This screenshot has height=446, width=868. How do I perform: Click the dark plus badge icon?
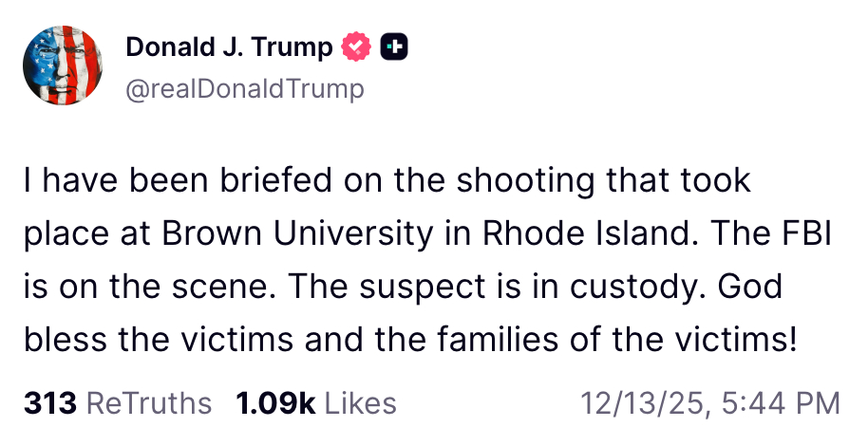pos(394,46)
